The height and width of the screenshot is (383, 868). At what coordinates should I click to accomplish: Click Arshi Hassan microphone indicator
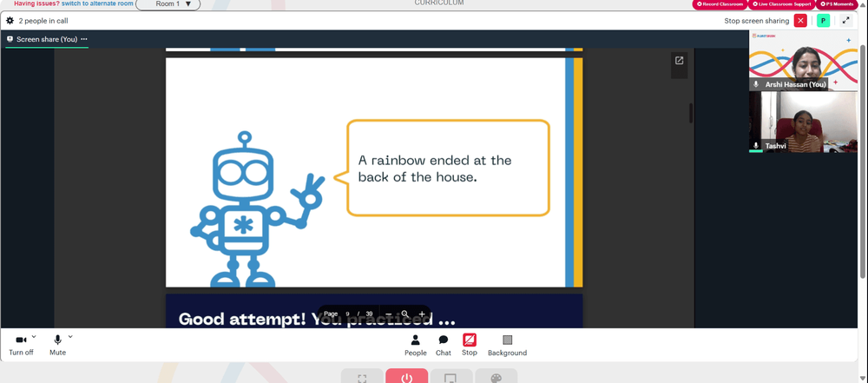(x=756, y=84)
